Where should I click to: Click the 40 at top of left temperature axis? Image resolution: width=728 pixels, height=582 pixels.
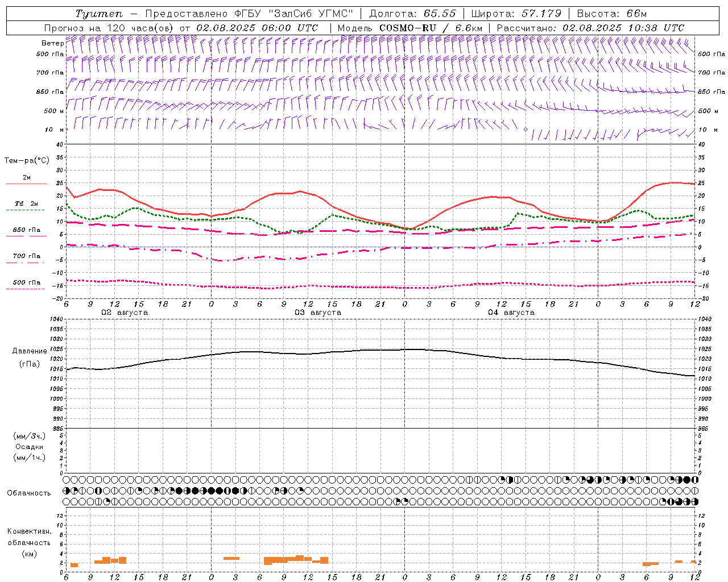(59, 145)
